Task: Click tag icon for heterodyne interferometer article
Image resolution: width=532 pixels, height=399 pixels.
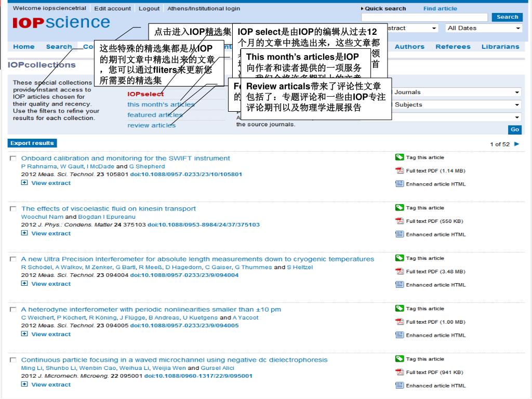Action: [399, 309]
